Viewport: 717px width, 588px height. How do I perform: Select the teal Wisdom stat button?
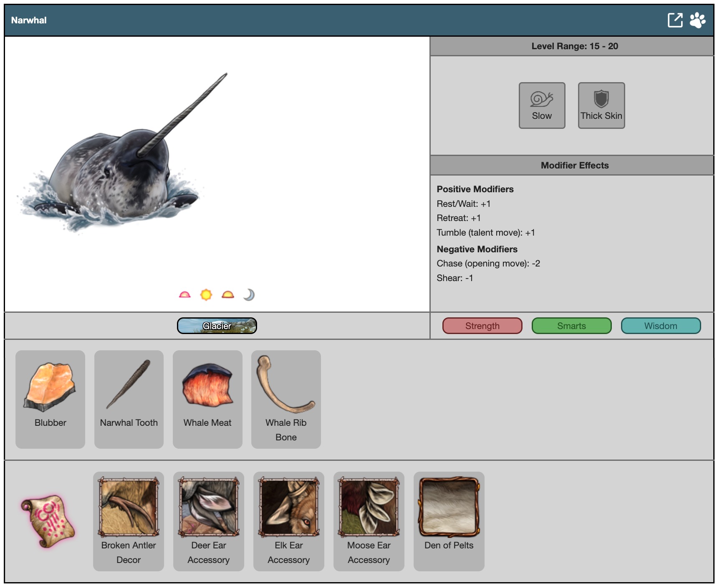click(x=661, y=326)
